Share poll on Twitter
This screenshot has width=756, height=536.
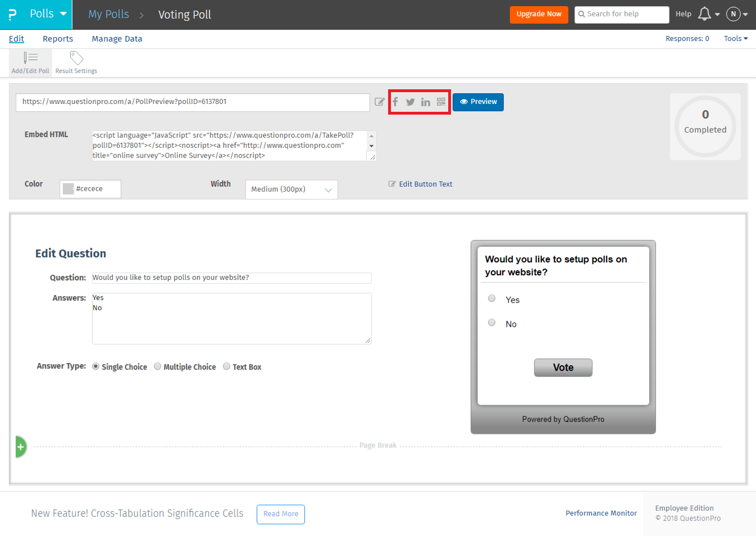411,102
